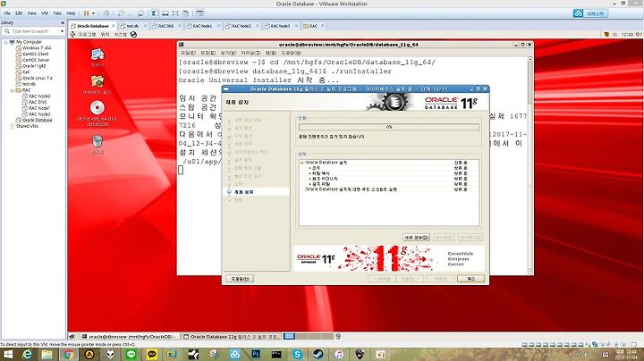Screen dimensions: 644x361
Task: Collapse Oracle Database install tree in status list
Action: 302,163
